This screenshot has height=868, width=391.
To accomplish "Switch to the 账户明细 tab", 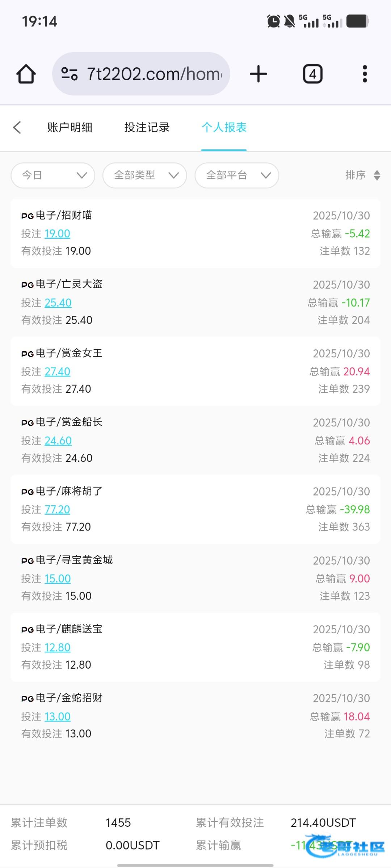I will (x=70, y=127).
